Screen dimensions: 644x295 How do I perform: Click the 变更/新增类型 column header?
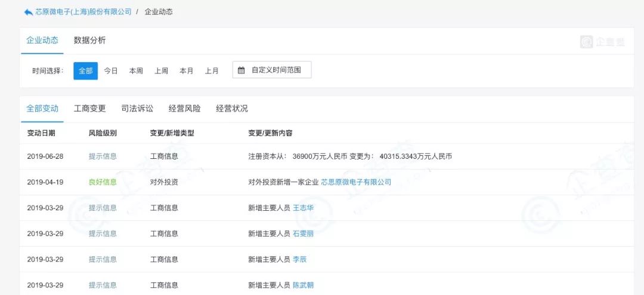pyautogui.click(x=172, y=133)
